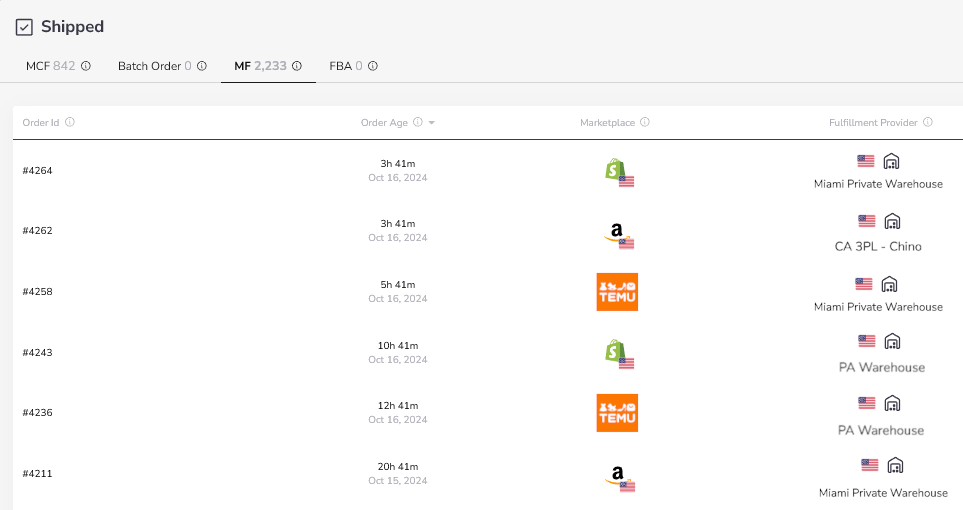Open order #4264
Viewport: 963px width, 510px height.
37,171
